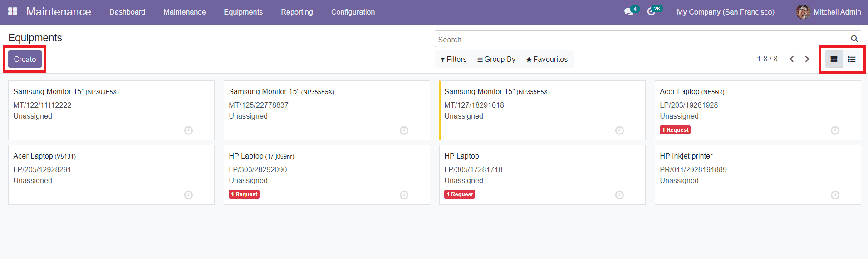868x259 pixels.
Task: Go to next page of equipments
Action: coord(807,59)
